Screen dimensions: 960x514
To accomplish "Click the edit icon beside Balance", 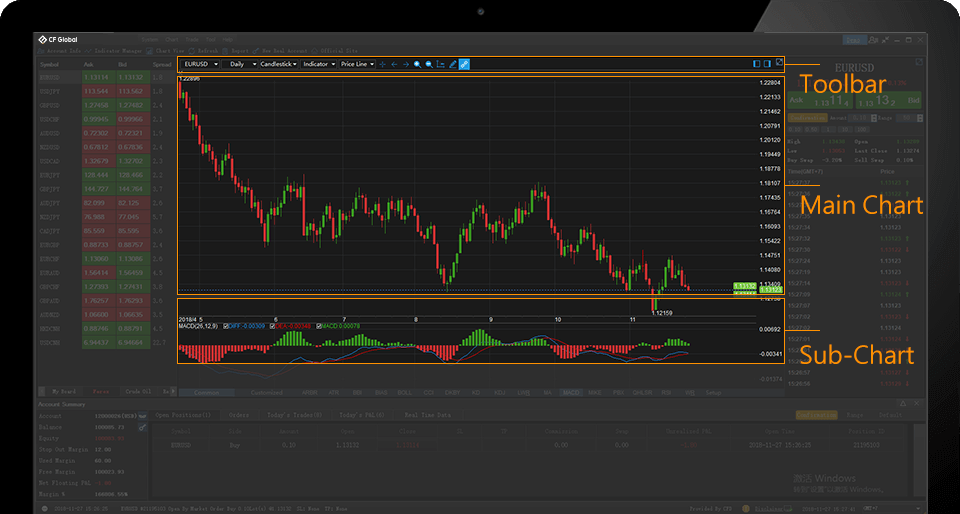I will point(143,427).
